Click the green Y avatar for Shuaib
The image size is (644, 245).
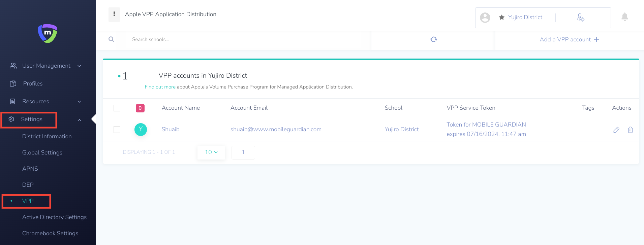(141, 129)
